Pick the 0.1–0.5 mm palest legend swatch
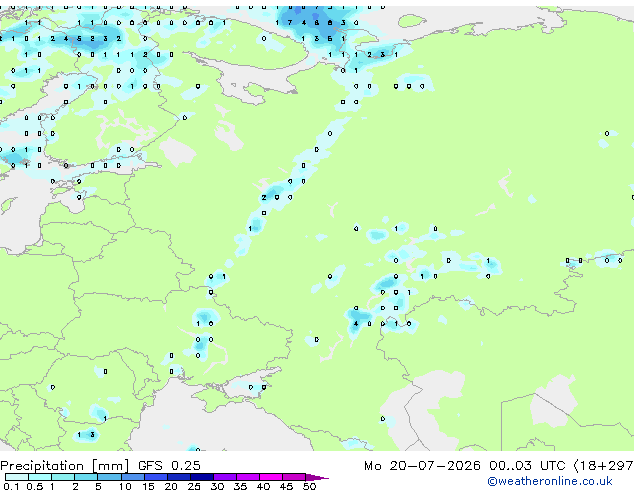Viewport: 634px width, 490px height. coord(17,477)
